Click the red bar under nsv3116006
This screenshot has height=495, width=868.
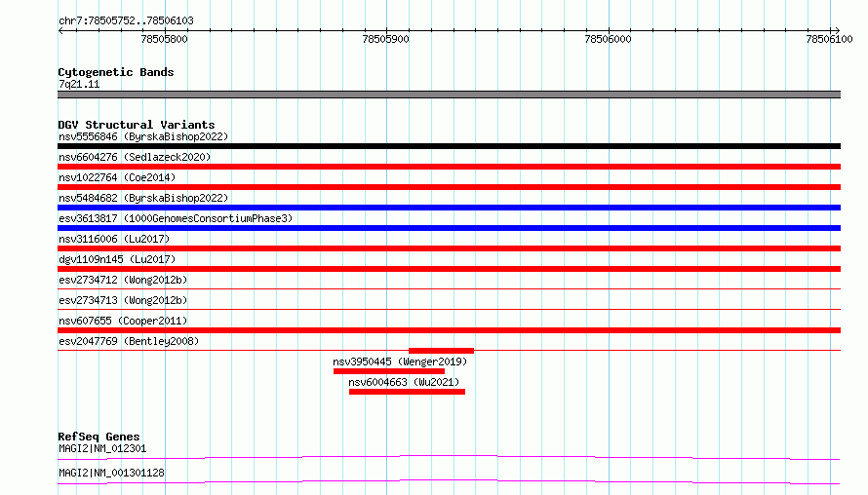point(449,248)
